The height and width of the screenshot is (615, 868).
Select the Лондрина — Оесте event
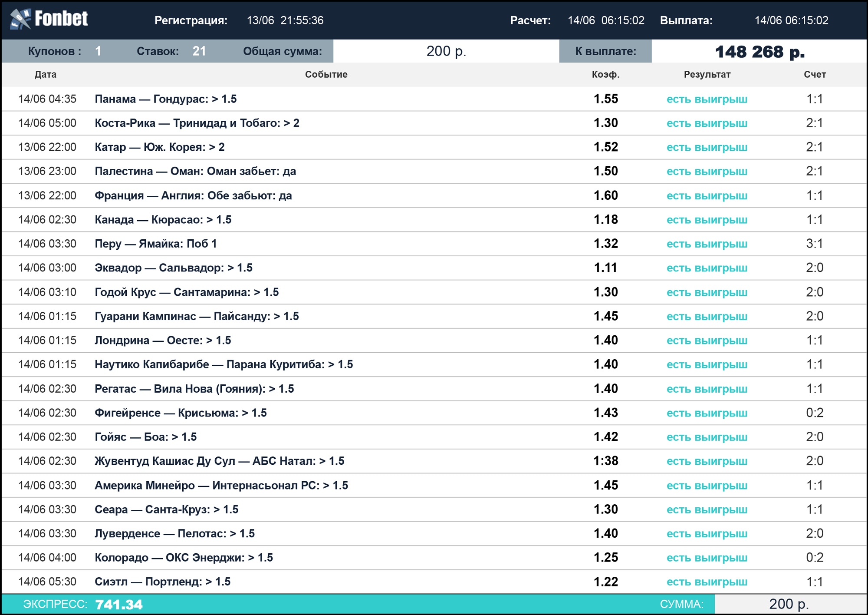(163, 341)
